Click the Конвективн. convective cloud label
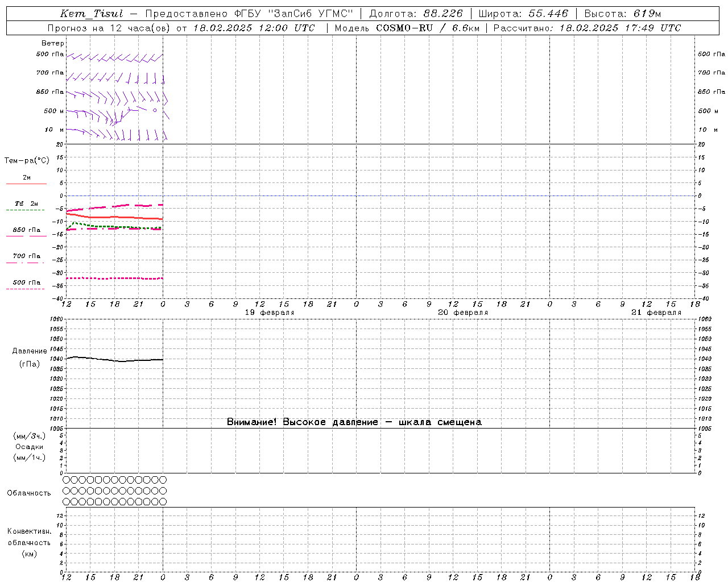728x582 pixels. (x=30, y=531)
